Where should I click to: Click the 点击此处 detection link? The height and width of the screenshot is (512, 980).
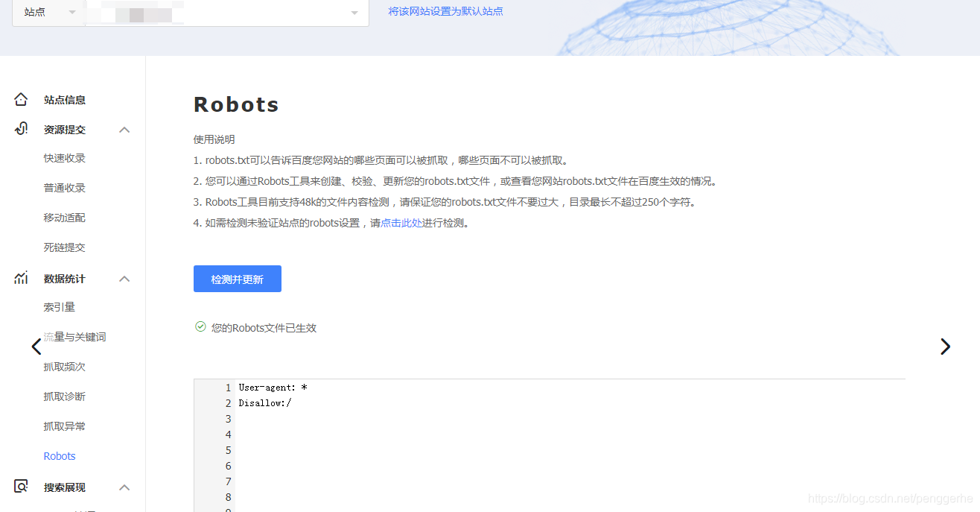tap(402, 222)
